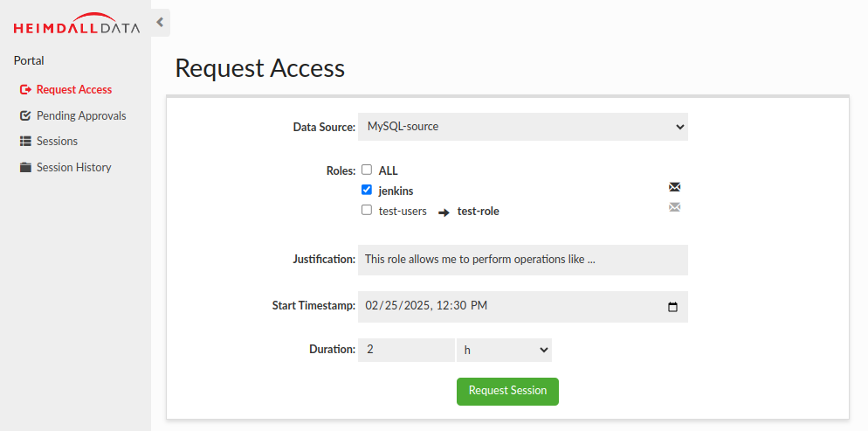Click the Justification text field
The width and height of the screenshot is (868, 431).
tap(522, 260)
